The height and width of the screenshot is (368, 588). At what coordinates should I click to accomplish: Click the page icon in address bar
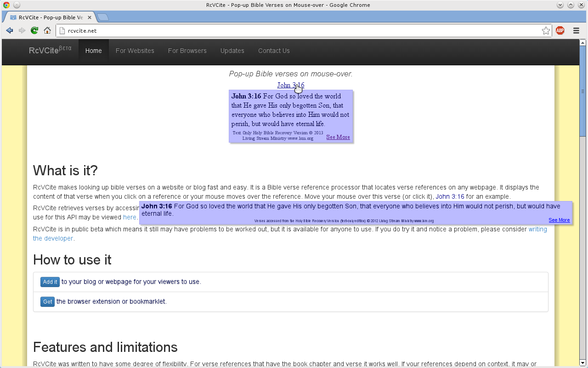click(63, 31)
